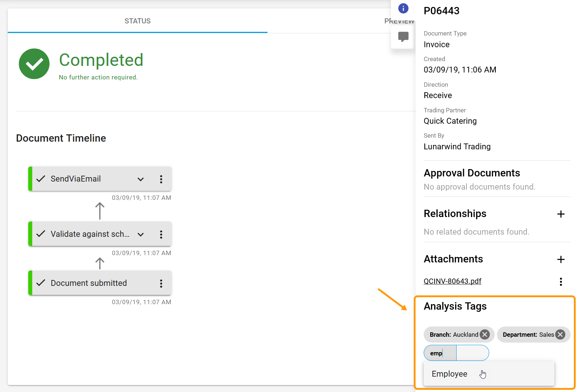This screenshot has height=392, width=579.
Task: Remove the Branch: Auckland tag
Action: [x=485, y=335]
